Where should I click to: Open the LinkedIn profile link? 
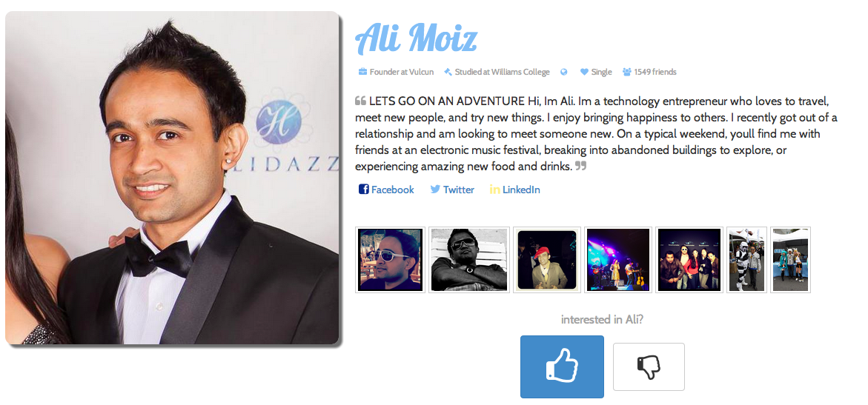(x=515, y=190)
